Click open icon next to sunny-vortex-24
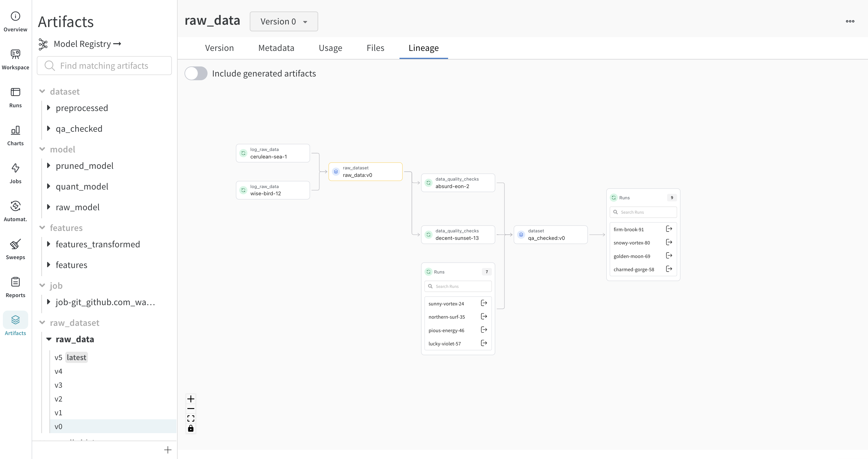This screenshot has width=868, height=459. click(x=484, y=303)
